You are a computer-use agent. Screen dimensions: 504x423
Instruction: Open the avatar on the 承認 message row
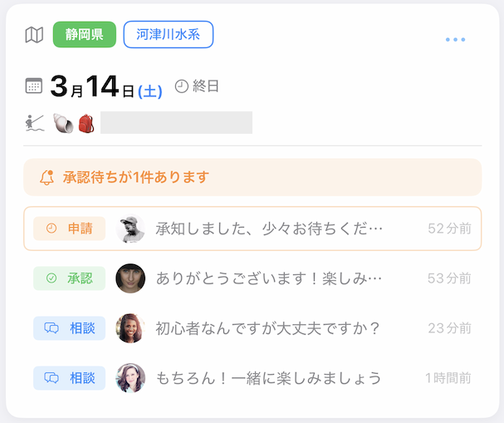click(130, 278)
